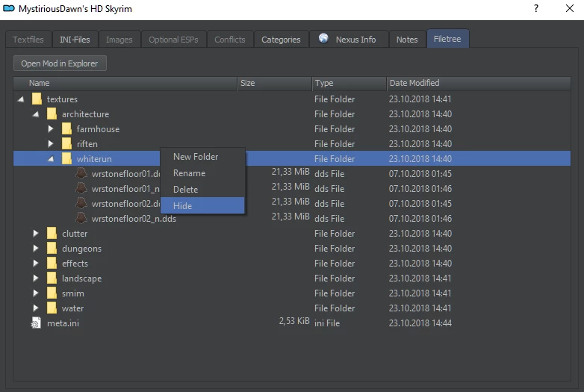Switch to the INI-Files tab
Viewport: 584px width, 392px height.
[x=75, y=40]
